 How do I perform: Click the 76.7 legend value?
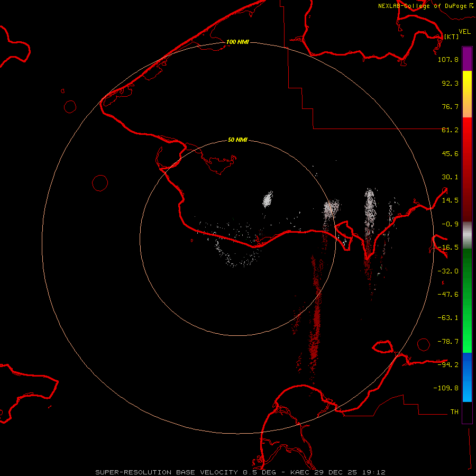coord(450,106)
